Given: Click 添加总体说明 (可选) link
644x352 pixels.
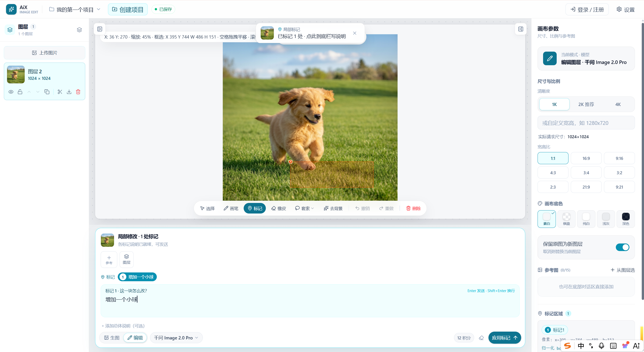Looking at the screenshot, I should [123, 326].
